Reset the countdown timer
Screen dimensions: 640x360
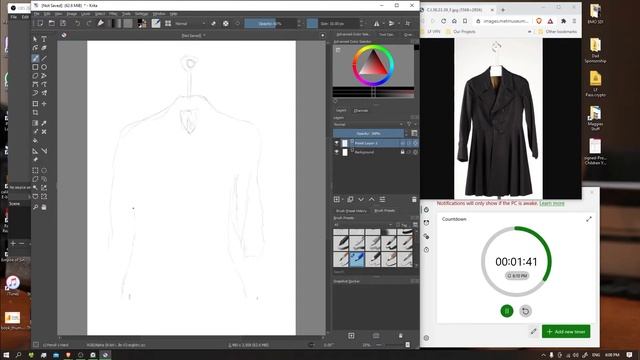click(525, 311)
